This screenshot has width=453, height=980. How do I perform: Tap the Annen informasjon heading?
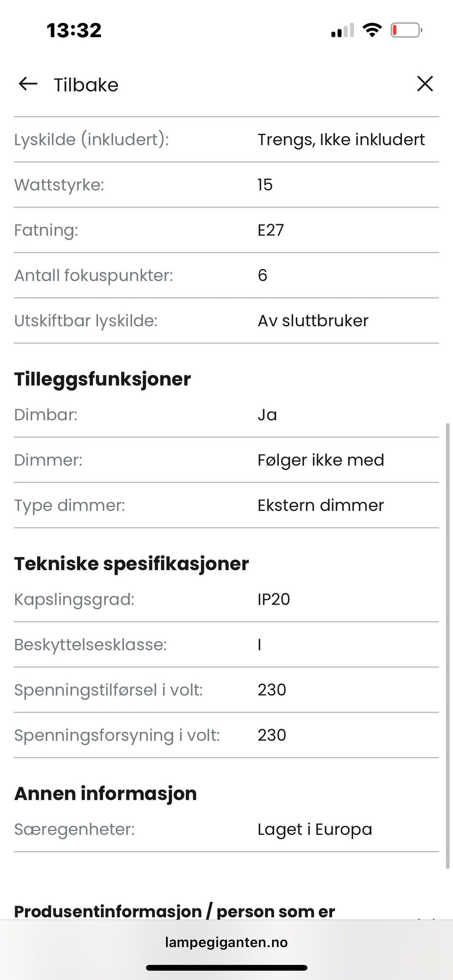pos(105,794)
